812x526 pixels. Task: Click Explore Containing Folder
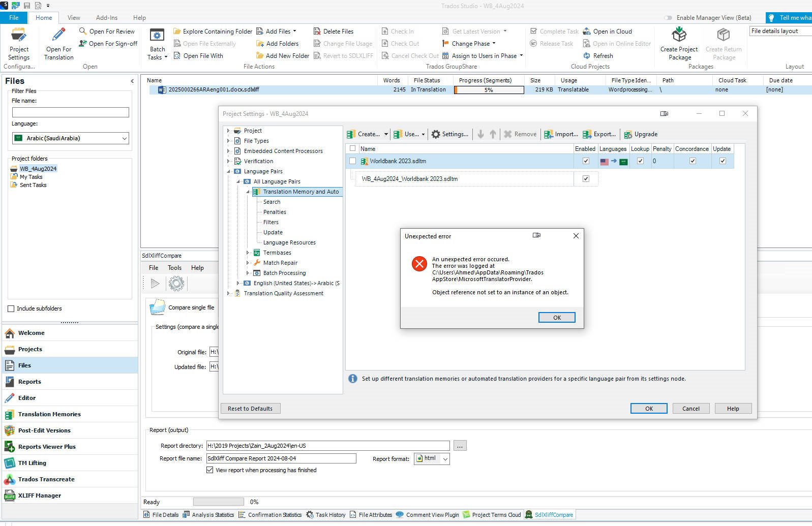pos(213,32)
